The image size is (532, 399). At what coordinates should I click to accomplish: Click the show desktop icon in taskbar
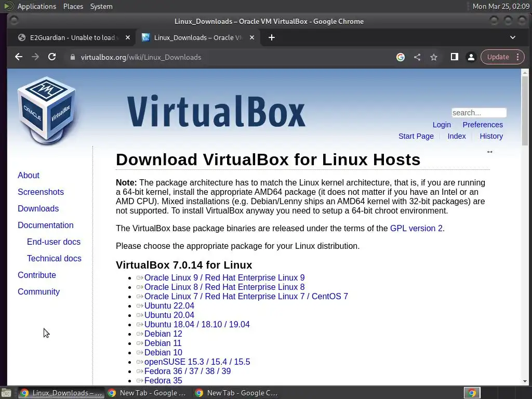click(6, 393)
